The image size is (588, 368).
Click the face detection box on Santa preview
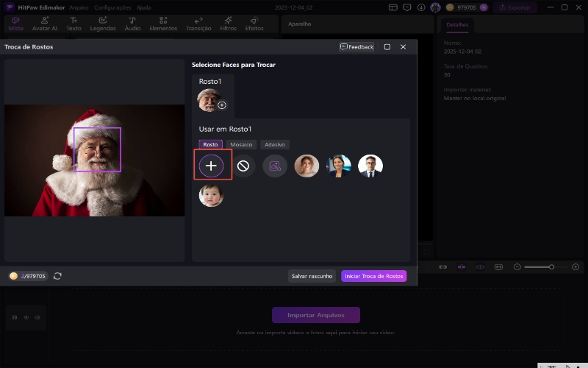97,149
